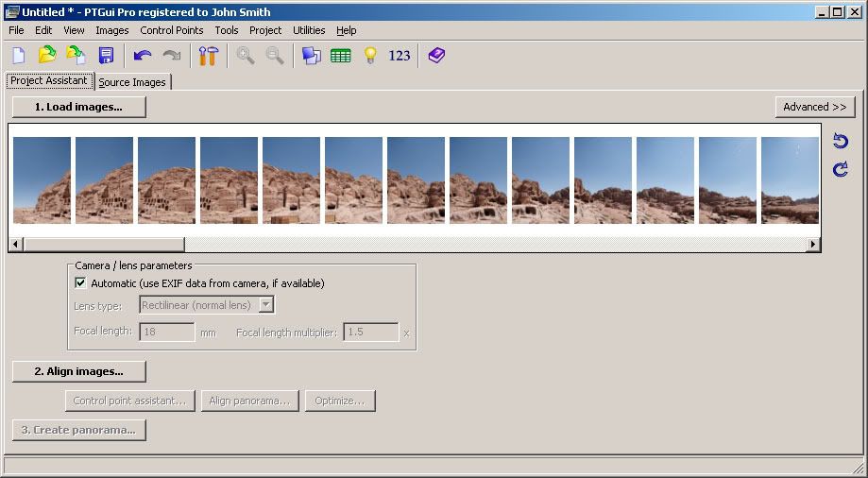
Task: Select the seventh source image thumbnail
Action: click(416, 180)
